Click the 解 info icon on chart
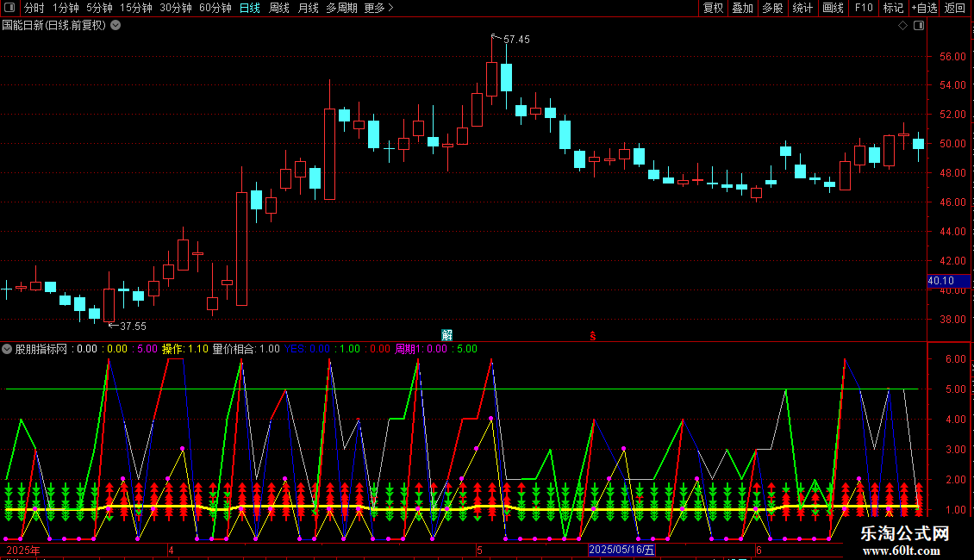Screen dimensions: 974x560 click(446, 334)
